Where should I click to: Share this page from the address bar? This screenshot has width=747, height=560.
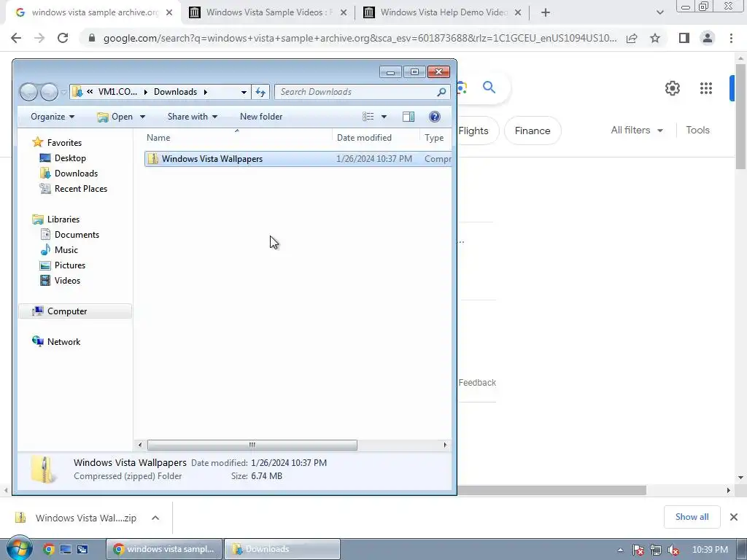(632, 38)
